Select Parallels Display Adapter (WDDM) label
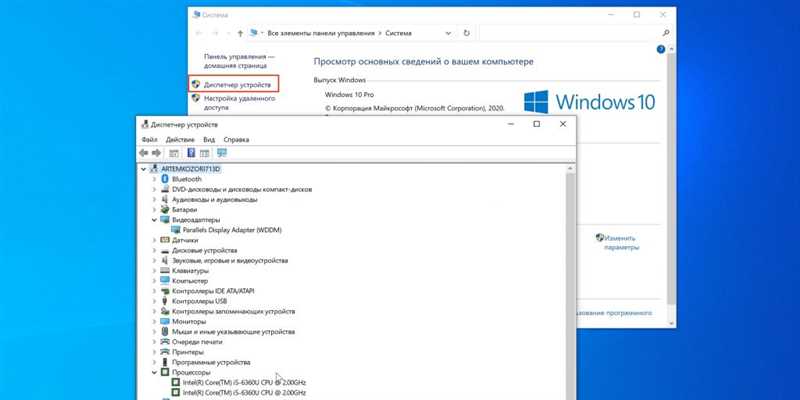The width and height of the screenshot is (800, 400). (x=232, y=230)
